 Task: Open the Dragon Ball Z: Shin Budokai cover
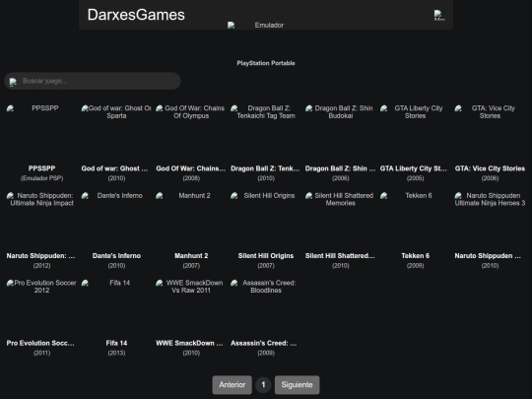340,133
